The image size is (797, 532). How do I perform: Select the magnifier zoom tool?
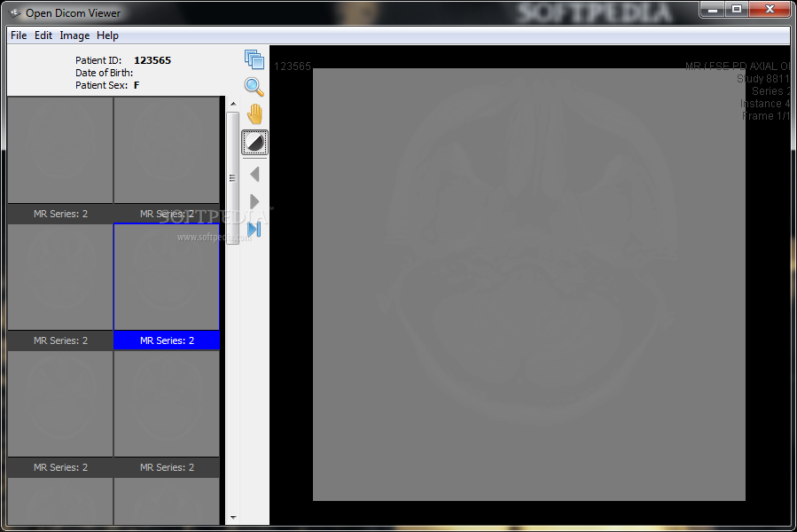254,87
